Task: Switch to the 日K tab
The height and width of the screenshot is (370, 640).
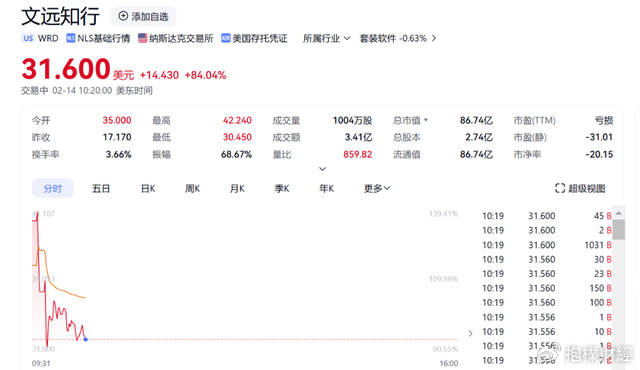Action: pyautogui.click(x=148, y=188)
